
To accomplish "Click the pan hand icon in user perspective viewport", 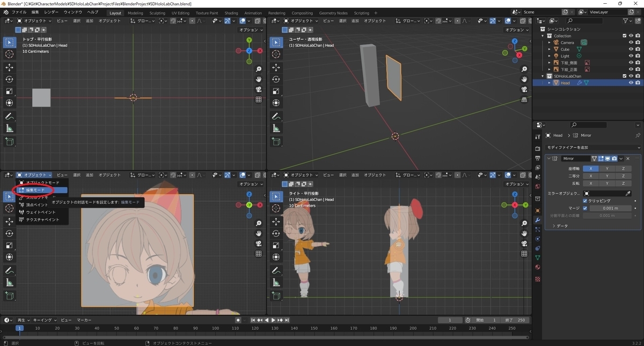I will click(x=524, y=79).
